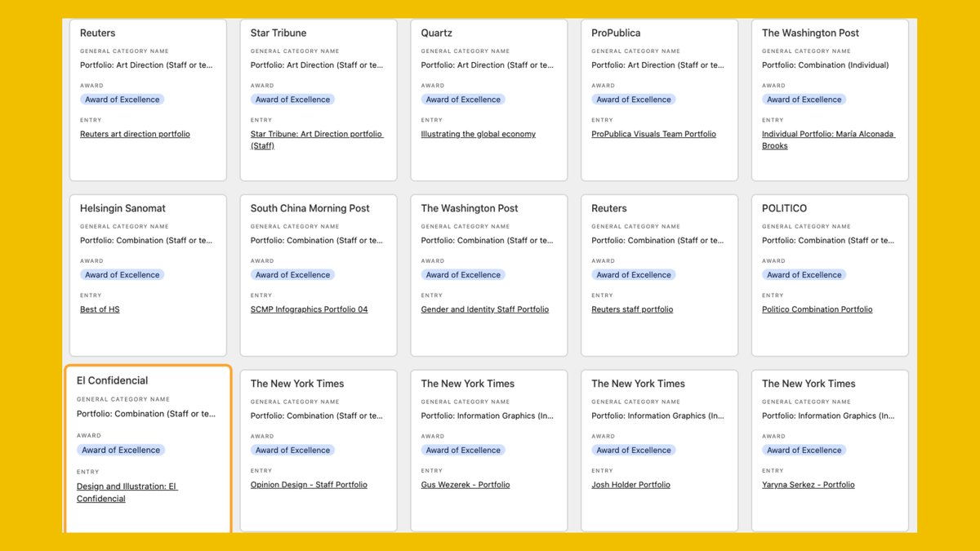
Task: Open the Illustrating the global economy entry
Action: tap(479, 134)
